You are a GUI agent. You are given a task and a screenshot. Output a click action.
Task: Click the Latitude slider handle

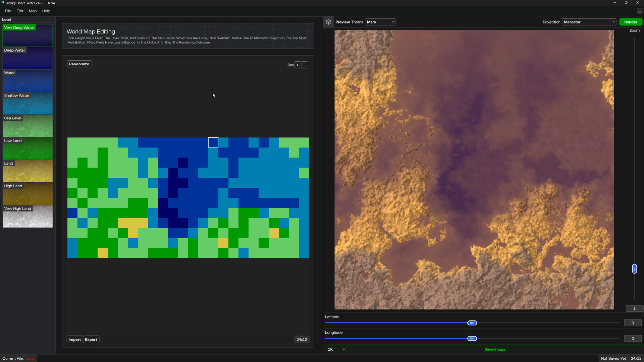pos(472,323)
